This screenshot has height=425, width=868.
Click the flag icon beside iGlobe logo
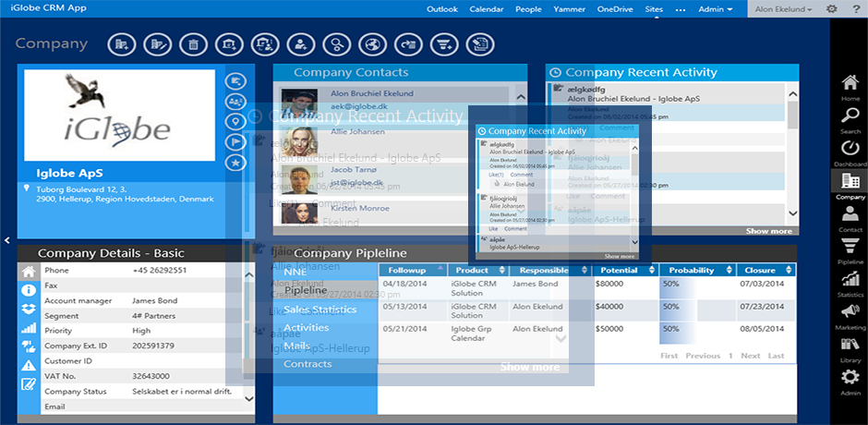235,142
